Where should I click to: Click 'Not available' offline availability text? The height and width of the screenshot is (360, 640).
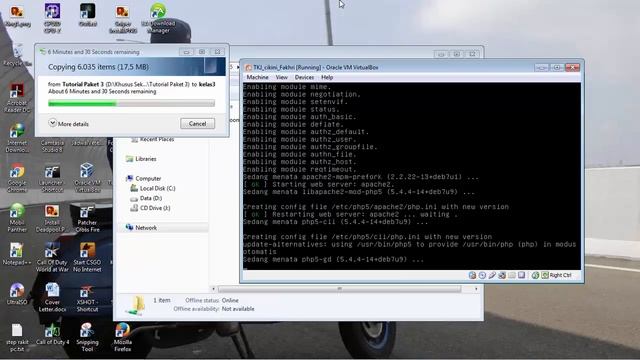(238, 309)
